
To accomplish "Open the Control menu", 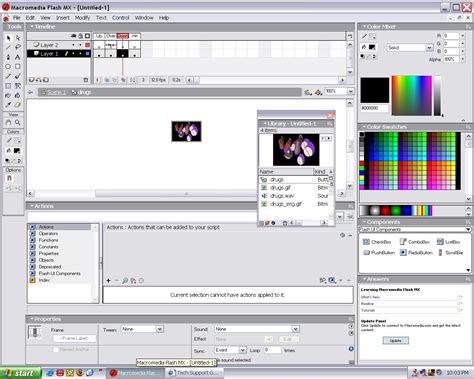I will (x=120, y=18).
